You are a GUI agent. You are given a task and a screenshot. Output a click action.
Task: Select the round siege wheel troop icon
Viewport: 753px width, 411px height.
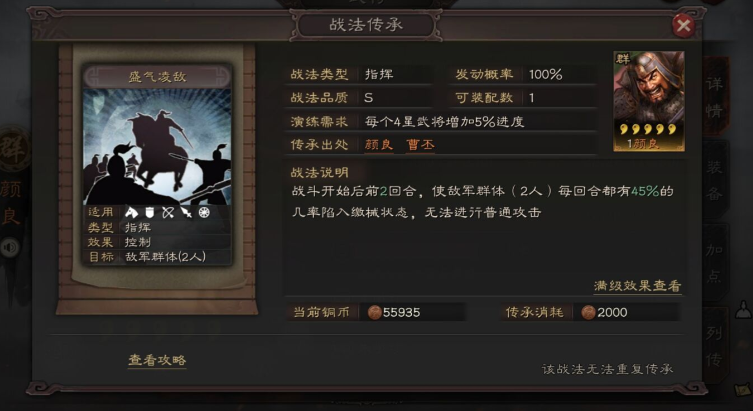(204, 212)
